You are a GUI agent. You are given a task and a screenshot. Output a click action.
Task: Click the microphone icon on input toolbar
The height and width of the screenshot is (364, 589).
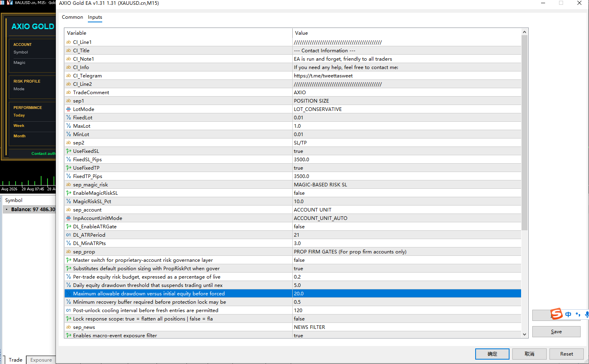(587, 315)
